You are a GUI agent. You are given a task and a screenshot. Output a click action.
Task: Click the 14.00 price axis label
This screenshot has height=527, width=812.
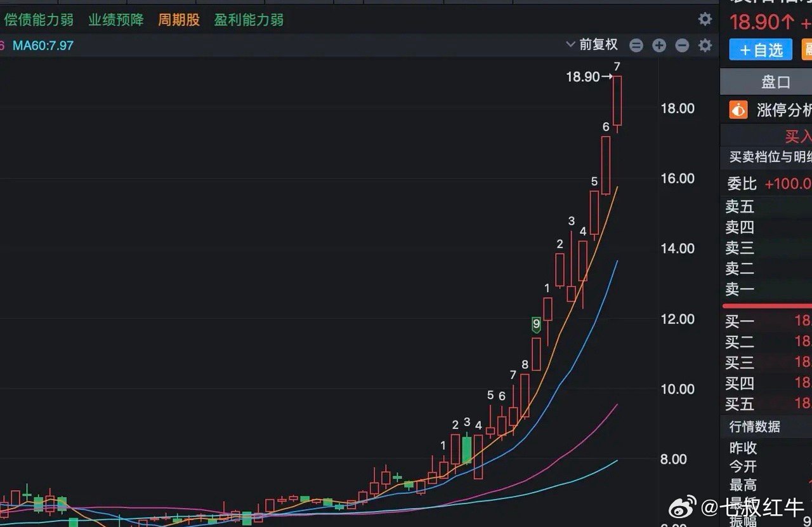click(x=677, y=249)
